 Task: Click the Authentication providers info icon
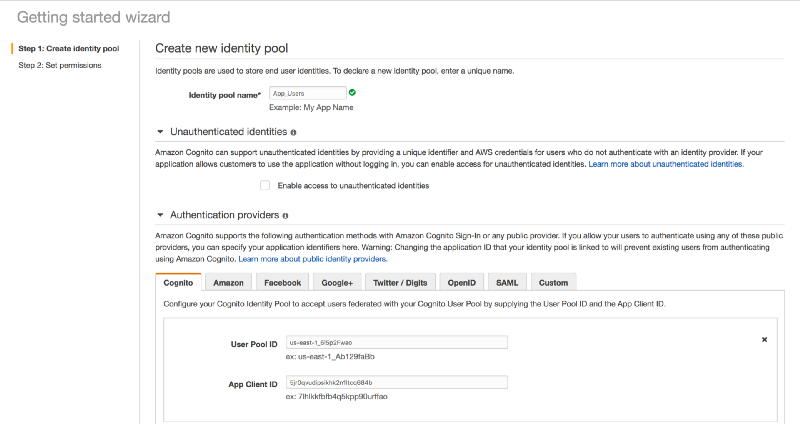(x=285, y=216)
